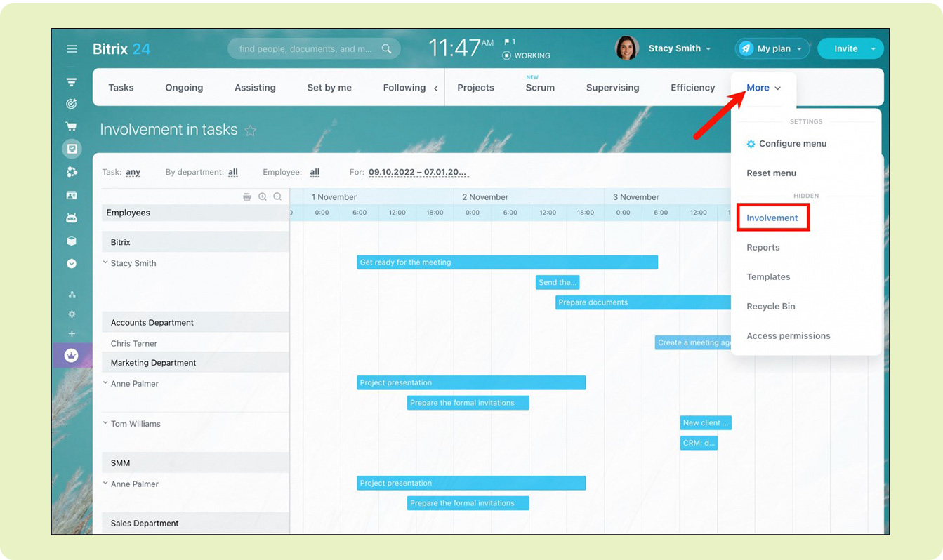Click the My plan button
This screenshot has width=943, height=560.
[x=772, y=48]
